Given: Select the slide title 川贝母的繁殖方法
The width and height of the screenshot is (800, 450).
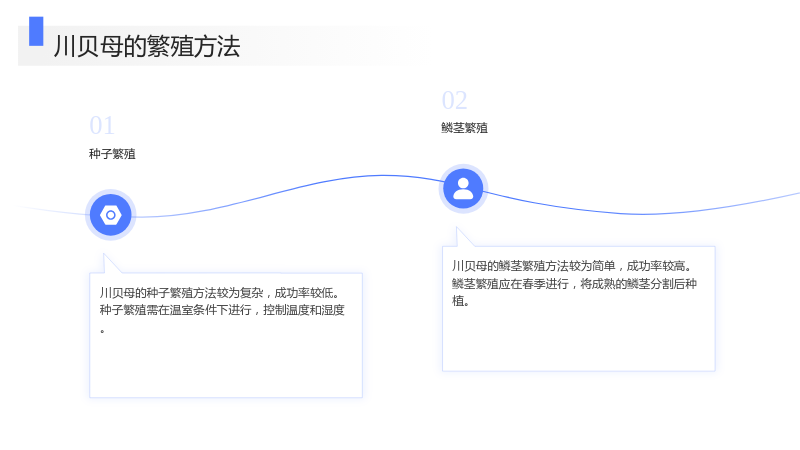Looking at the screenshot, I should tap(147, 46).
